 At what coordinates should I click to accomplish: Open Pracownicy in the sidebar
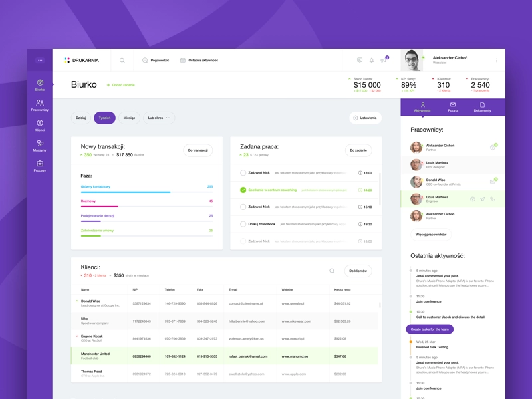click(40, 105)
